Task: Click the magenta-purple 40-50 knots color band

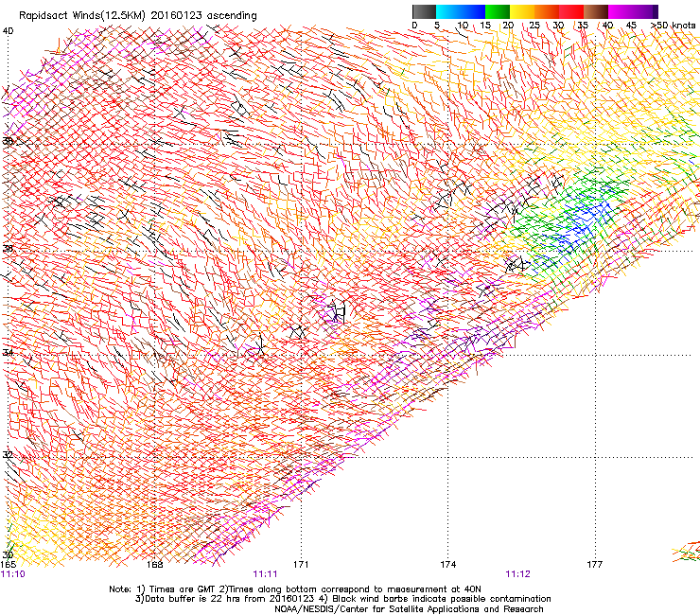Action: [633, 11]
